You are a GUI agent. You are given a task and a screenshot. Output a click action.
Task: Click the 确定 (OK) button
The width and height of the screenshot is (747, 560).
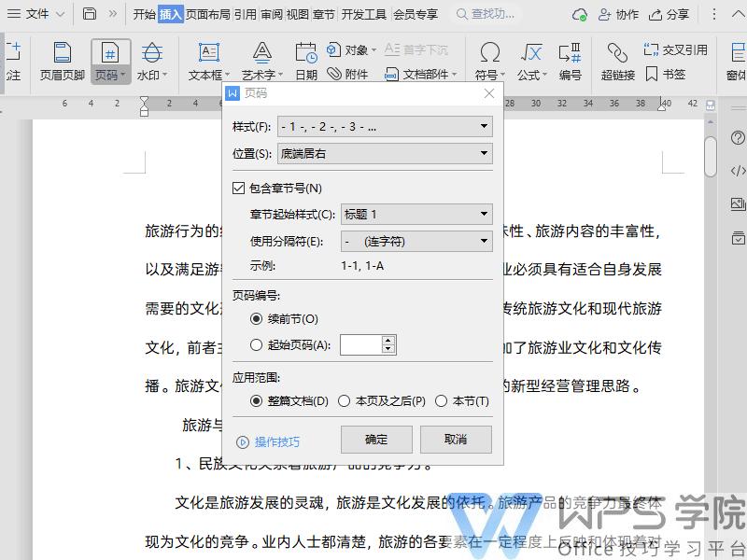click(x=376, y=439)
